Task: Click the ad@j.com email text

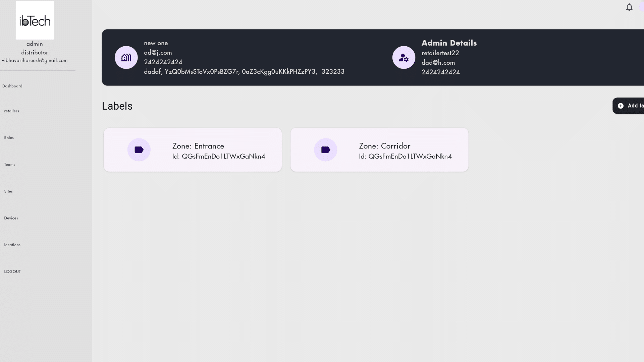Action: pyautogui.click(x=158, y=53)
